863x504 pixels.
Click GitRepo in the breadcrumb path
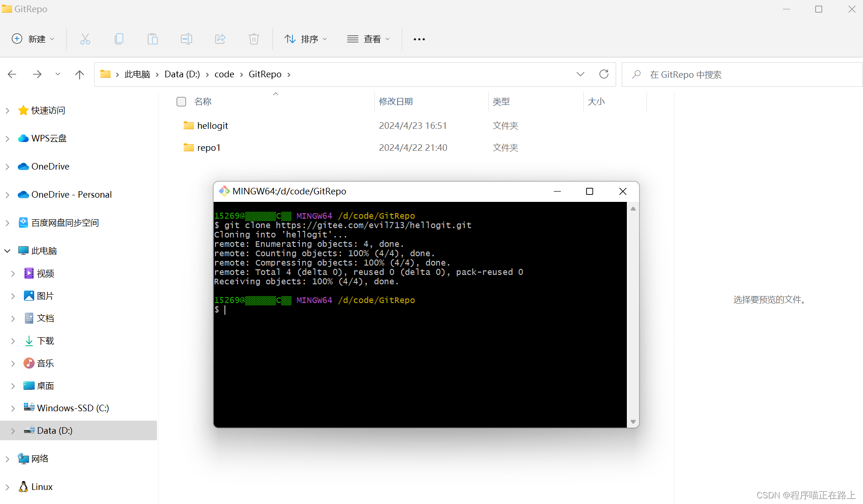[265, 74]
